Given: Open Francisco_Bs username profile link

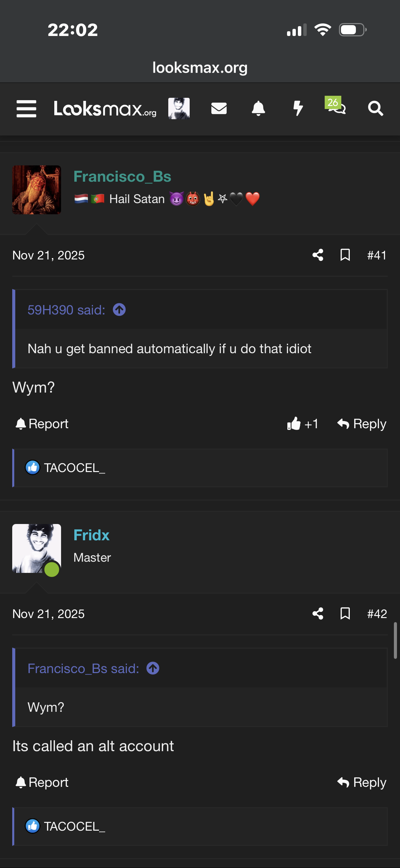Looking at the screenshot, I should (x=122, y=177).
